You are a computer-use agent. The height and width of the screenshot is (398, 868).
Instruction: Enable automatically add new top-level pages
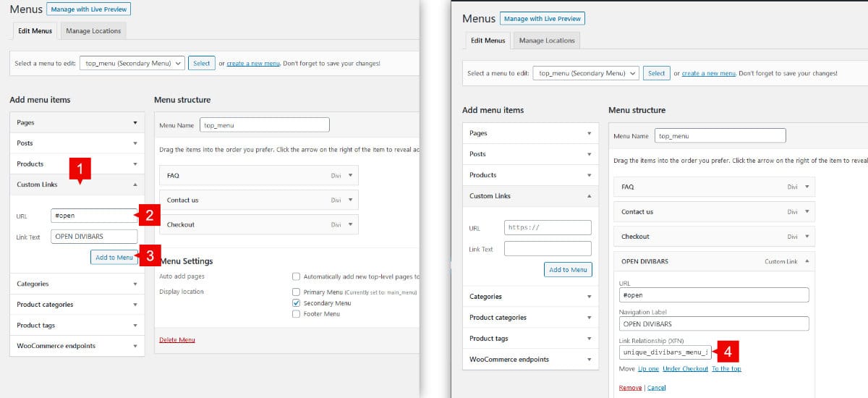(x=296, y=276)
